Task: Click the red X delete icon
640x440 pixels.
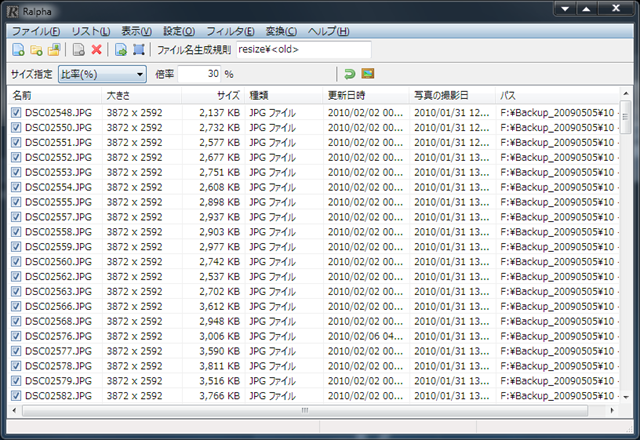Action: point(96,50)
